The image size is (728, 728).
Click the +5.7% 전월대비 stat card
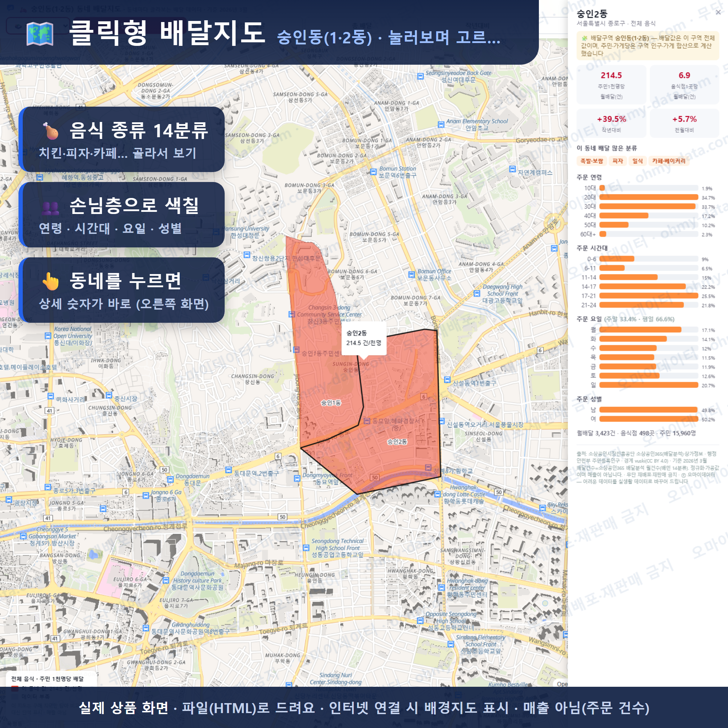click(684, 123)
